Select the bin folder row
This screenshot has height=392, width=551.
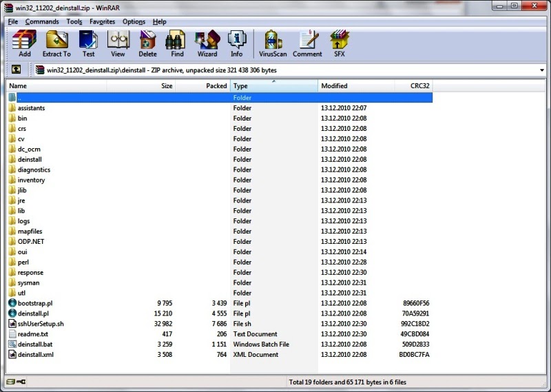(220, 118)
